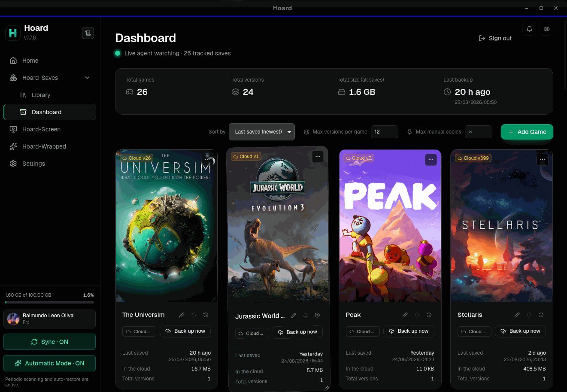Click bell icon on Peak card
Screen dimensions: 567x392
click(417, 315)
